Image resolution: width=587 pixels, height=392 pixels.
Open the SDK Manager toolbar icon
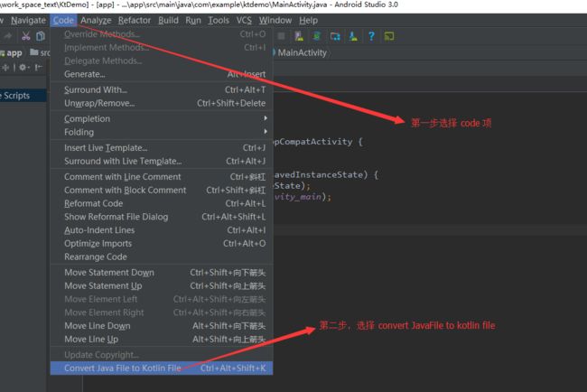pyautogui.click(x=353, y=36)
